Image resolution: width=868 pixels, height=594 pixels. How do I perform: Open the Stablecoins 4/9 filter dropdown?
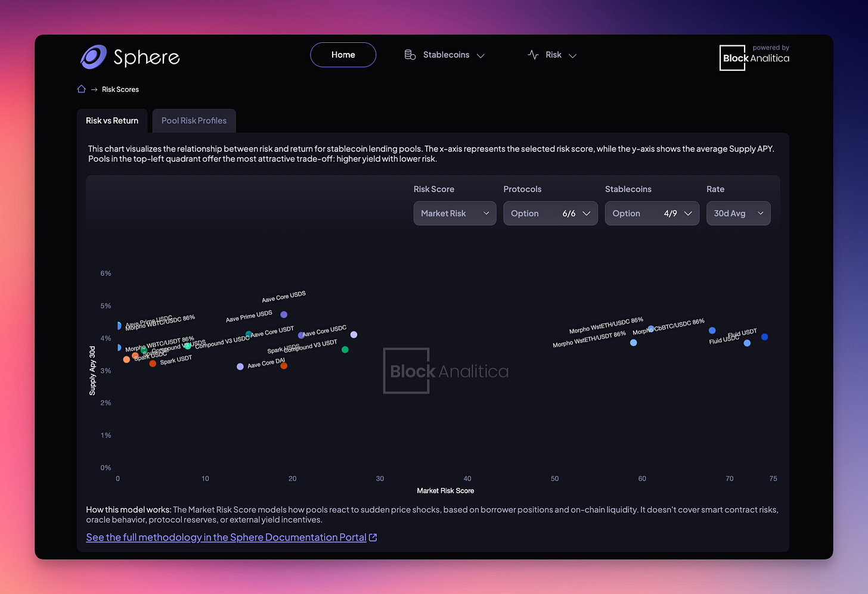(x=652, y=213)
